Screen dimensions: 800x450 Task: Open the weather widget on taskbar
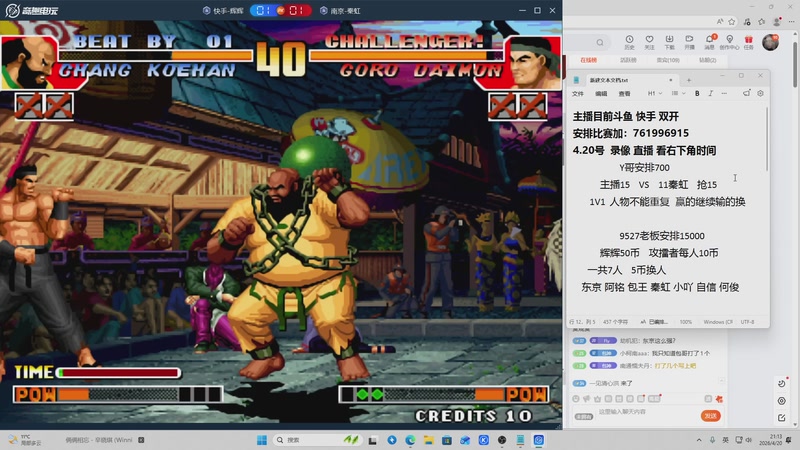pos(22,440)
